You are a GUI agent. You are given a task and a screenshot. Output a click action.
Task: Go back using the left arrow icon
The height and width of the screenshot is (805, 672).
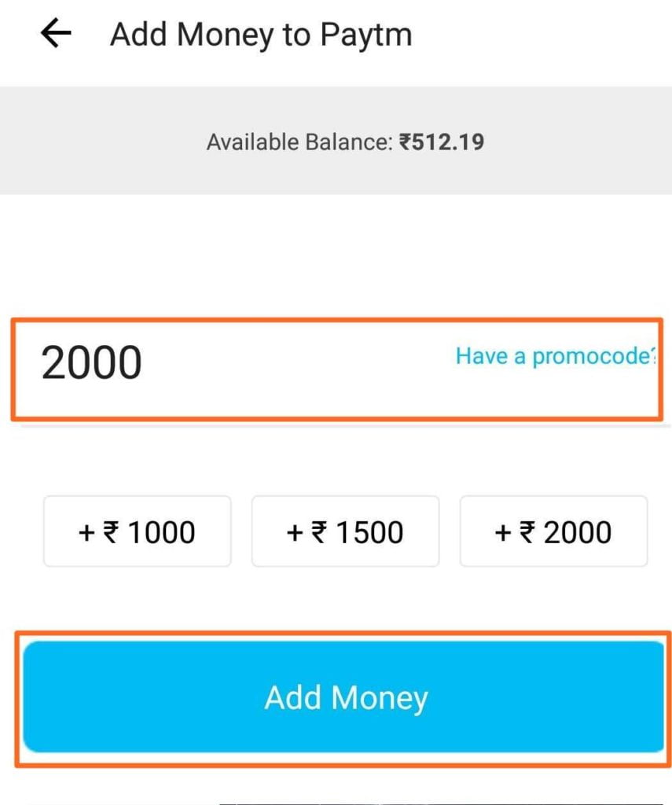[x=56, y=34]
